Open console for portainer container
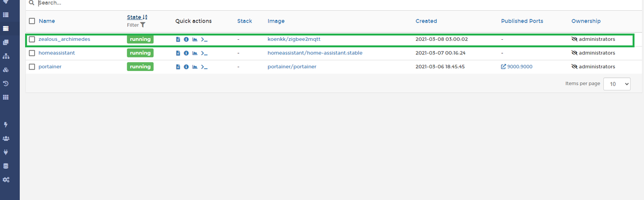 [x=204, y=67]
